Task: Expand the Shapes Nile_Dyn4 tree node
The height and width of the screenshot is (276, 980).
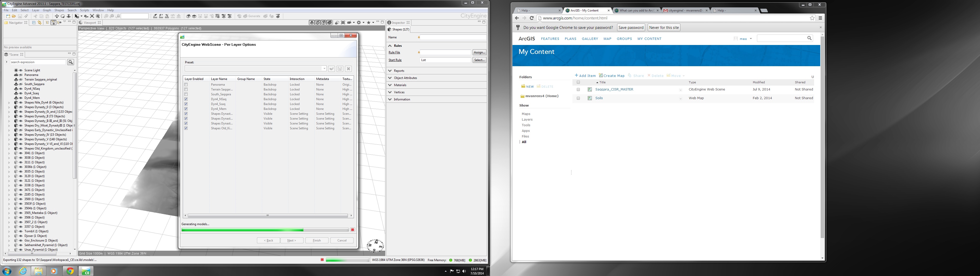Action: [x=9, y=102]
